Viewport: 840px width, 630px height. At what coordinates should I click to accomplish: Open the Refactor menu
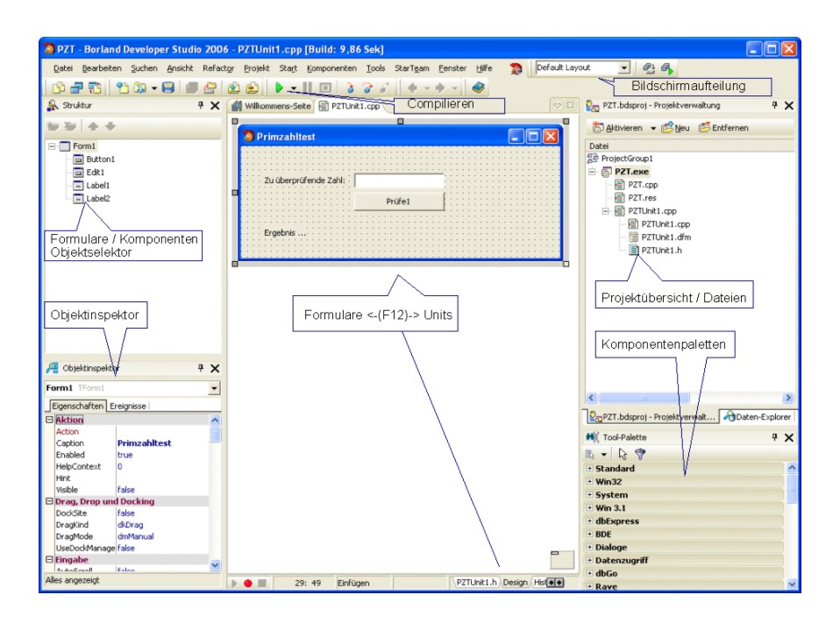click(218, 68)
